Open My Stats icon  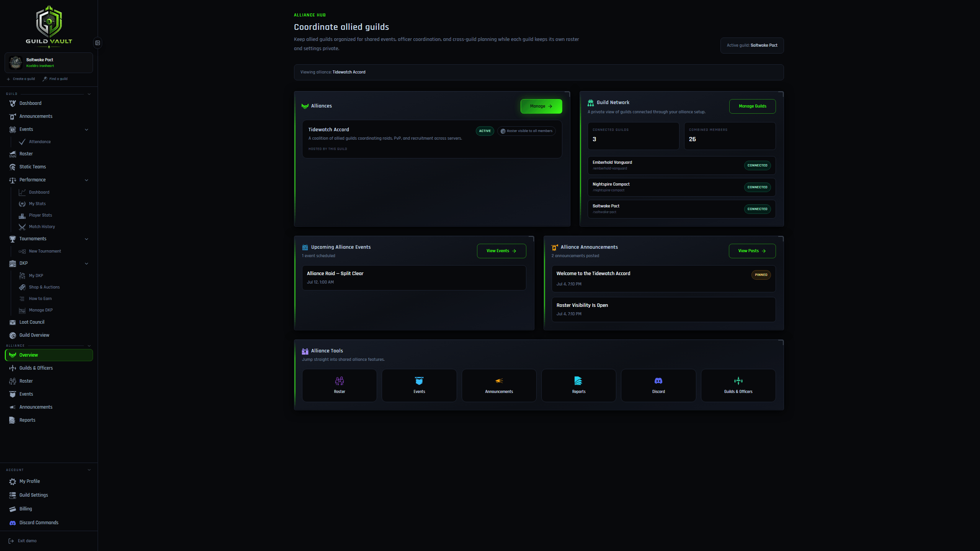22,204
